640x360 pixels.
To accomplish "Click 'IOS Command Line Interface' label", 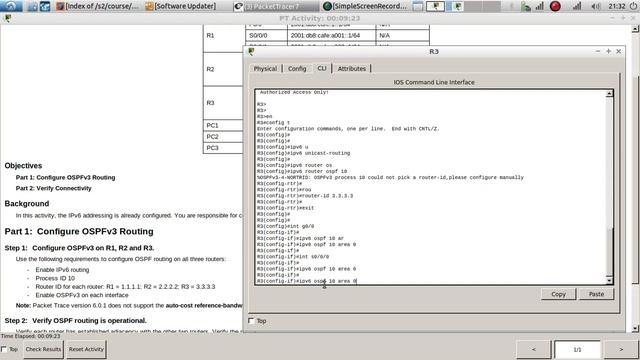I will point(434,82).
